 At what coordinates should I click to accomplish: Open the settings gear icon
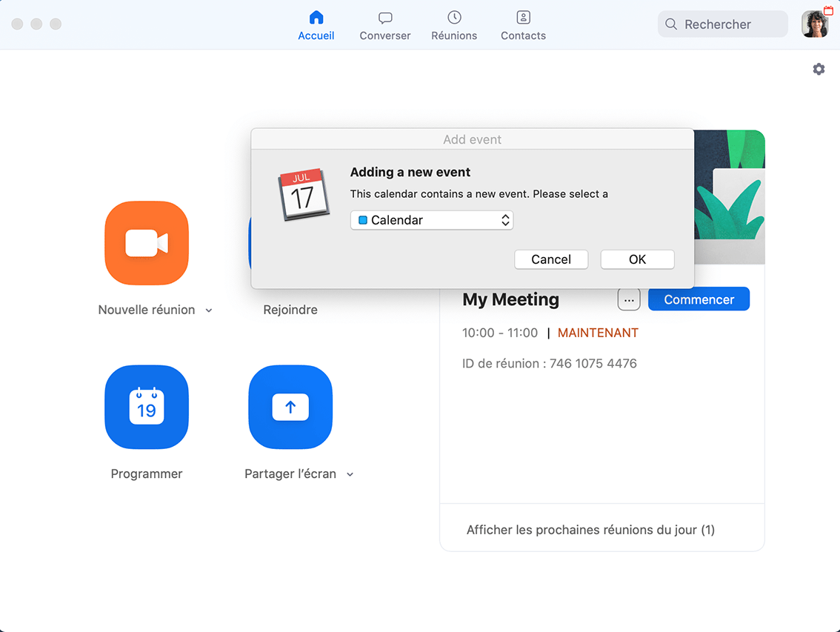point(819,68)
